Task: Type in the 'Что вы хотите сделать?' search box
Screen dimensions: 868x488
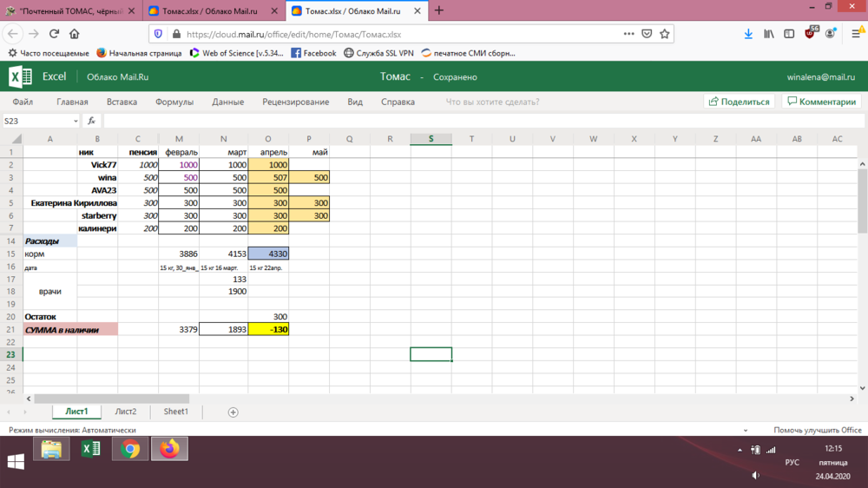Action: [492, 102]
